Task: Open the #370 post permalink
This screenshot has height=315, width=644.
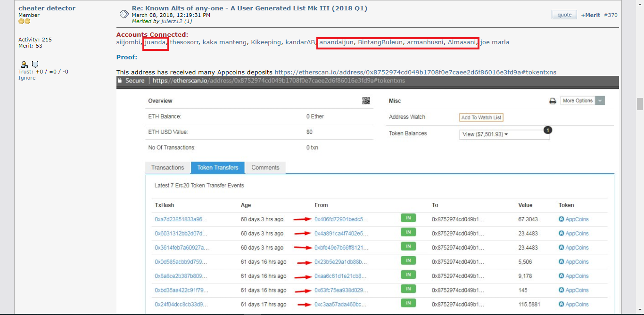Action: click(611, 15)
